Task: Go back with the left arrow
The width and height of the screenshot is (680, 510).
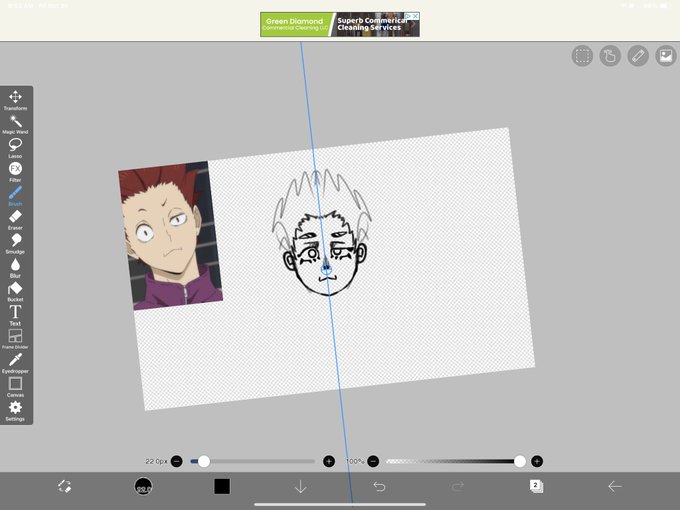Action: (615, 486)
